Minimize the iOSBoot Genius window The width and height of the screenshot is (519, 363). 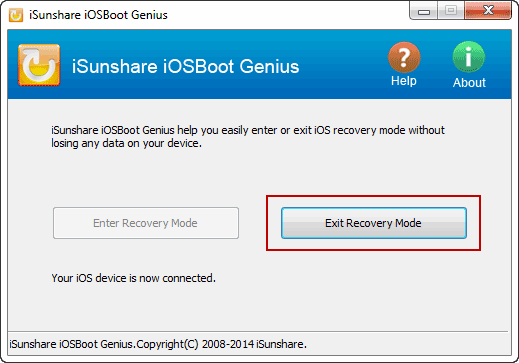tap(424, 11)
